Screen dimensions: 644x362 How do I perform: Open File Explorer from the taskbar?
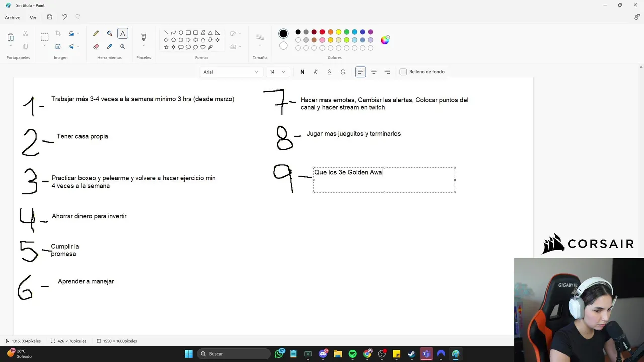(x=338, y=354)
